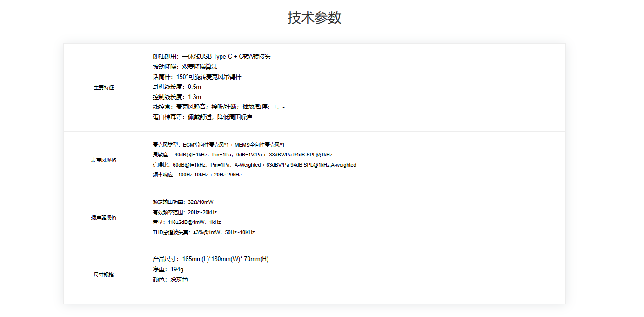Click the 尺寸规格 row label
644x317 pixels.
pos(104,275)
